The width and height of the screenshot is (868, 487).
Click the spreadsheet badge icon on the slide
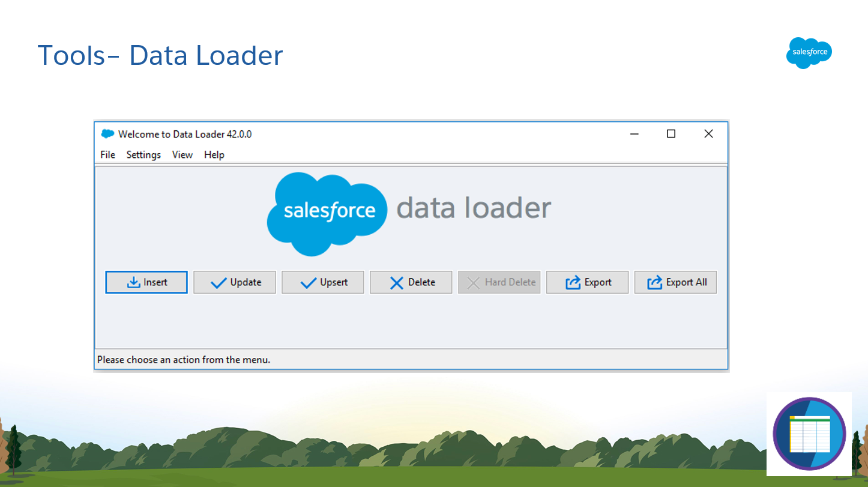(809, 434)
